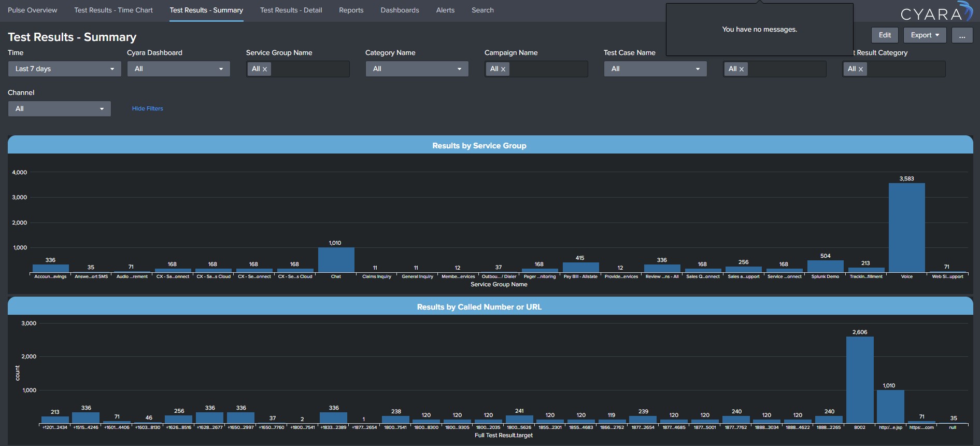The width and height of the screenshot is (980, 446).
Task: Open the Export dropdown button
Action: tap(925, 35)
